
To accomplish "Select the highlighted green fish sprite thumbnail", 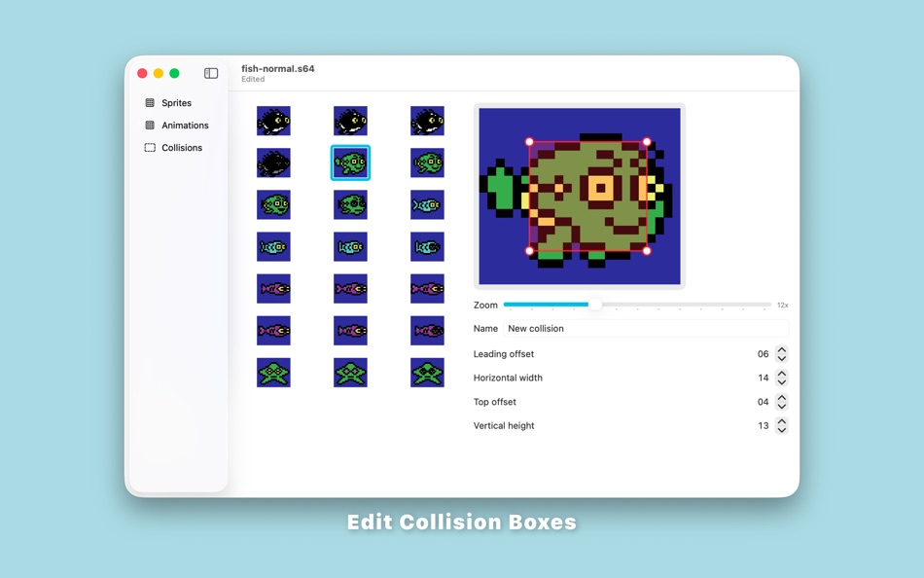I will [350, 163].
